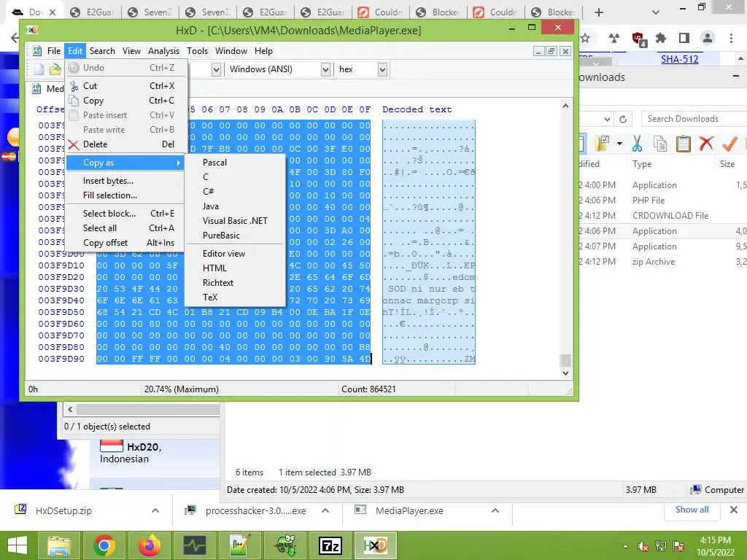Open the hex offset base dropdown
This screenshot has width=747, height=560.
pos(382,69)
